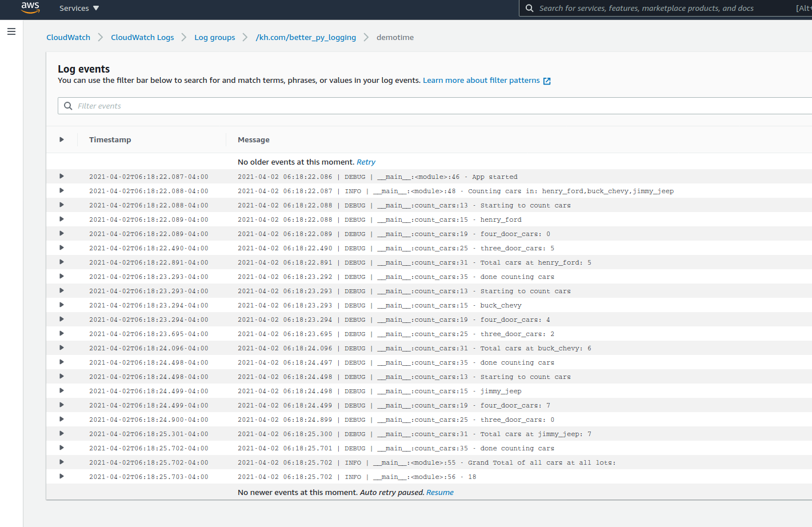Open the Services menu
The width and height of the screenshot is (812, 527).
[x=78, y=9]
